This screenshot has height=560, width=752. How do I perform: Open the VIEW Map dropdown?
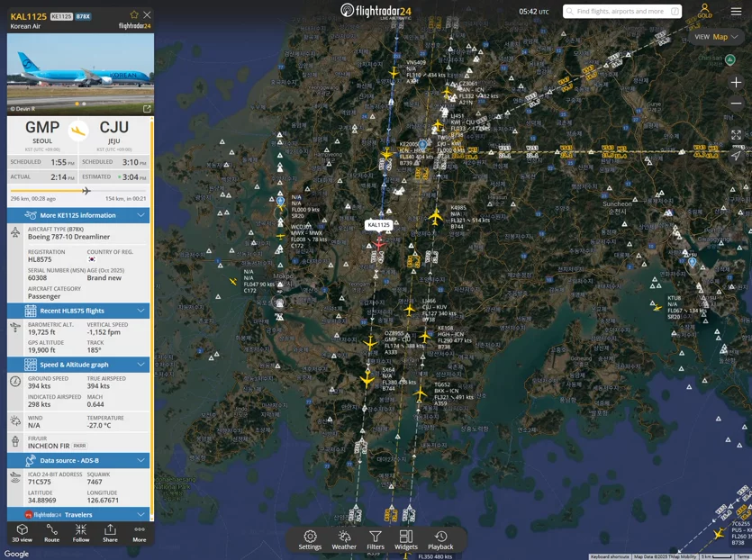717,37
